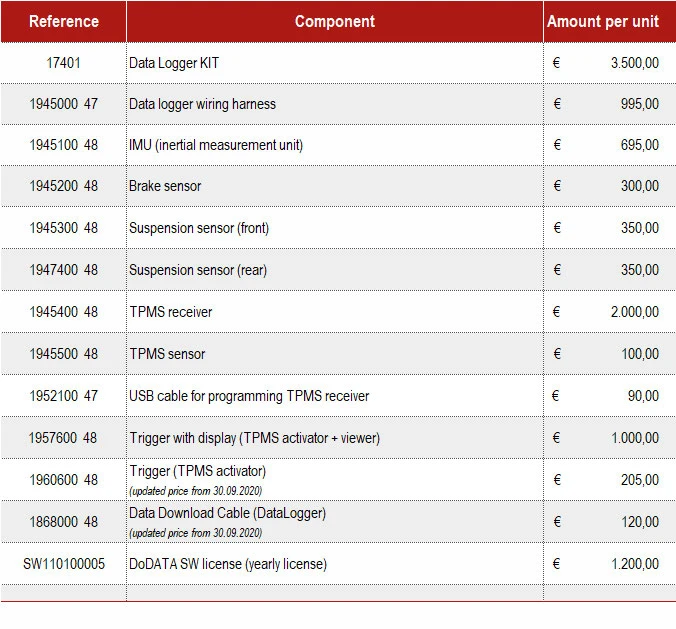This screenshot has height=629, width=676.
Task: Click the 90,00 price value
Action: pos(643,396)
